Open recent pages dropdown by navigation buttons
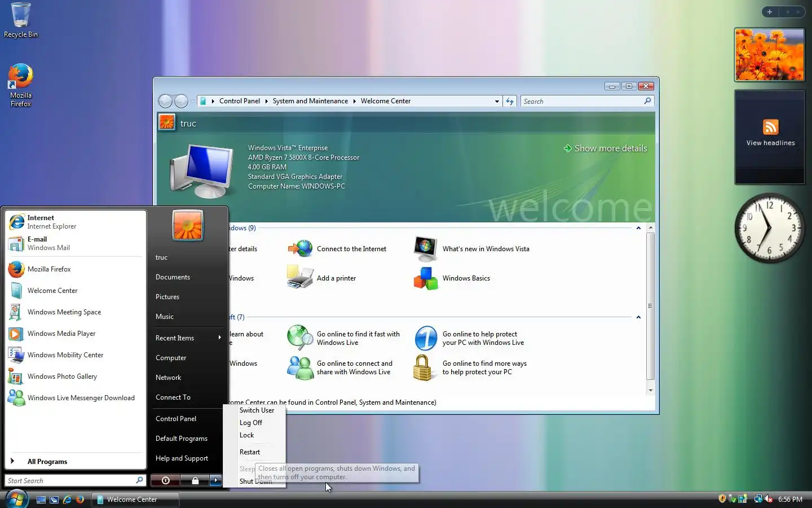The width and height of the screenshot is (812, 508). tap(192, 102)
